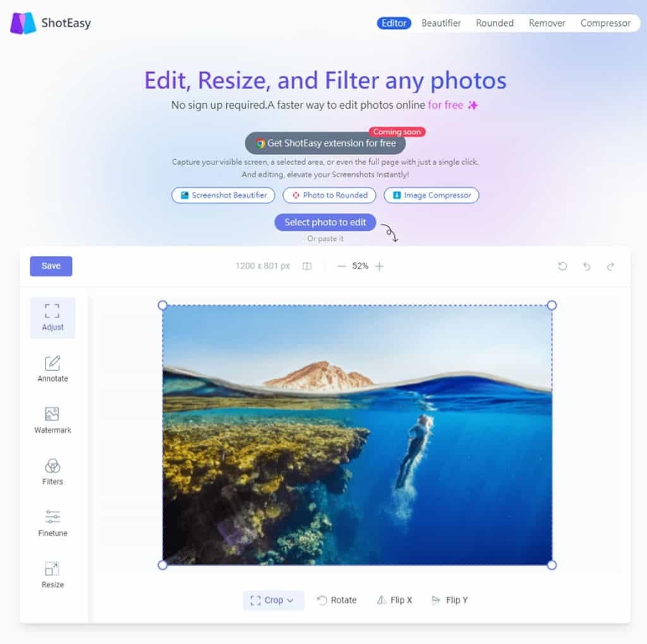Click the 'for free' highlighted text
The height and width of the screenshot is (644, 647).
tap(445, 106)
